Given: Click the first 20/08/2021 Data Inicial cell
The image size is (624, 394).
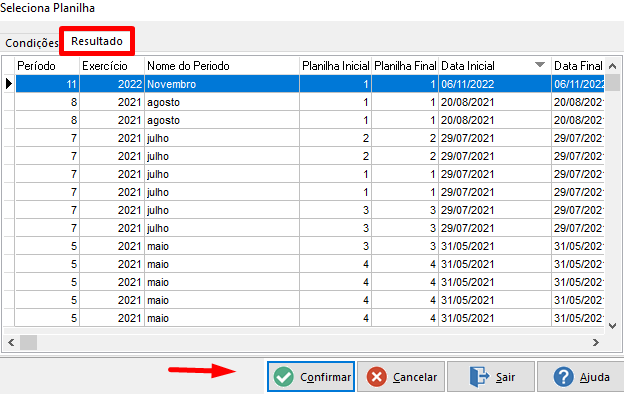Looking at the screenshot, I should (x=495, y=102).
